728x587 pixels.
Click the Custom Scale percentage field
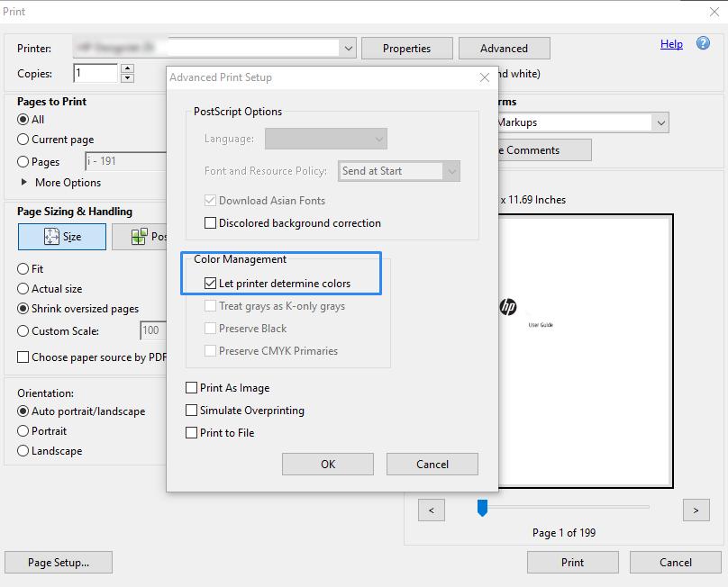click(x=153, y=330)
